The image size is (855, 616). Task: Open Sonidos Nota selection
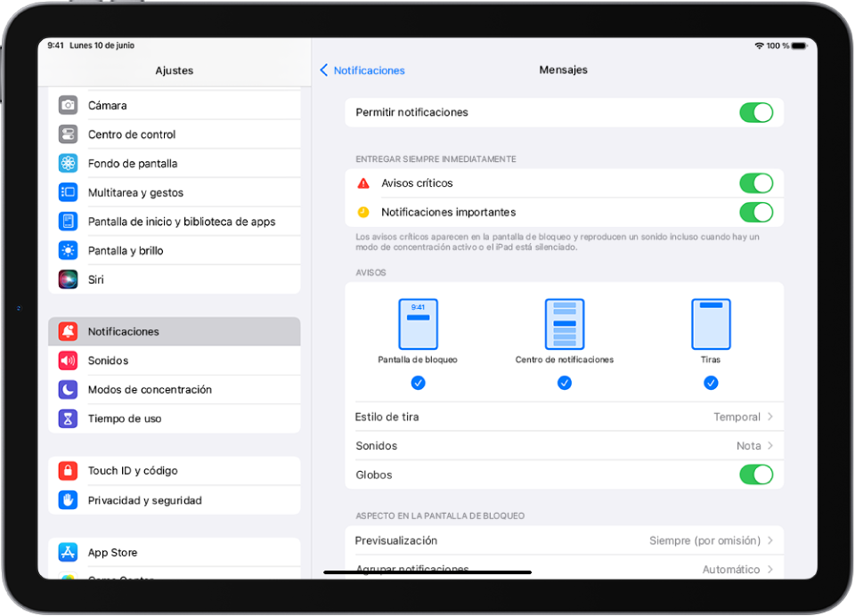click(564, 445)
